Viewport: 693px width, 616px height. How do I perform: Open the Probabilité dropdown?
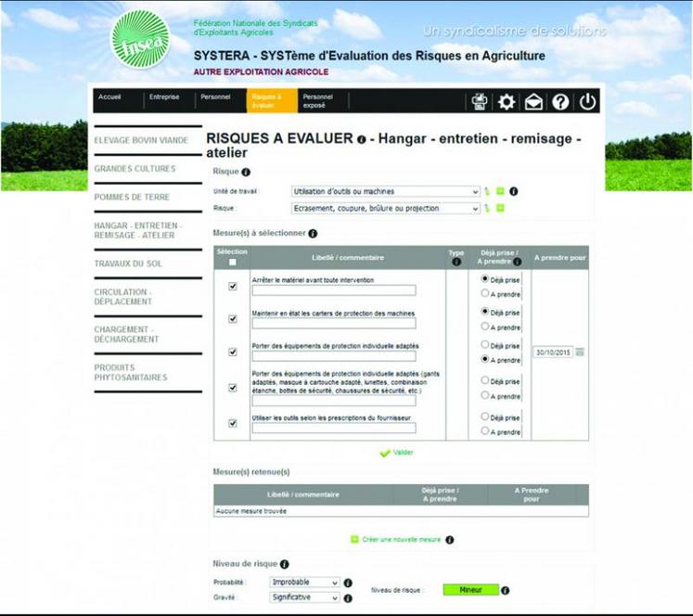coord(305,583)
